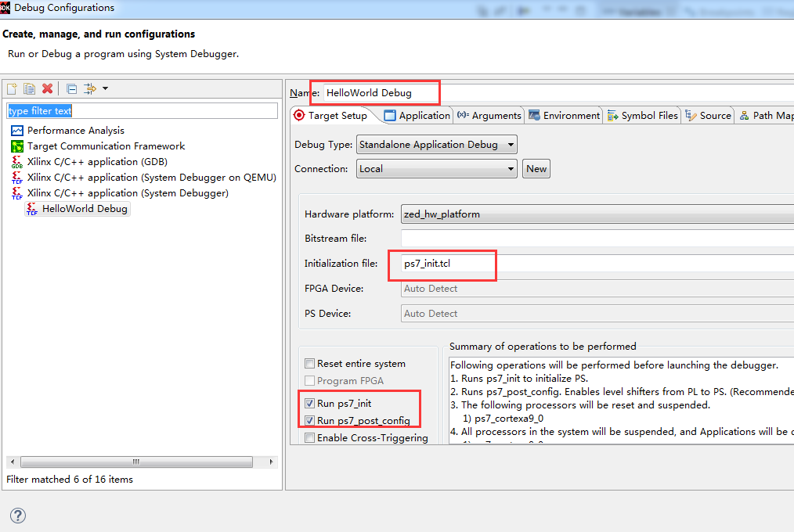
Task: Open the Debug Type dropdown
Action: [436, 145]
